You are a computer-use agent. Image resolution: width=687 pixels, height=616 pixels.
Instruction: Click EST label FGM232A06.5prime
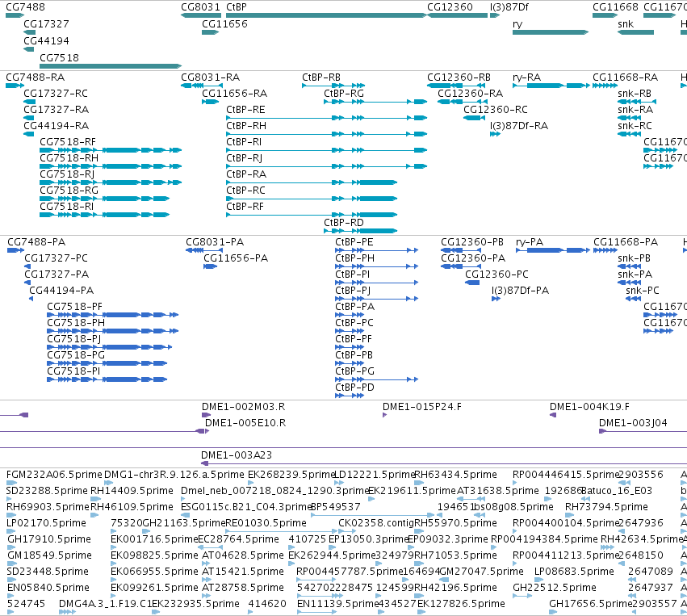pos(54,475)
